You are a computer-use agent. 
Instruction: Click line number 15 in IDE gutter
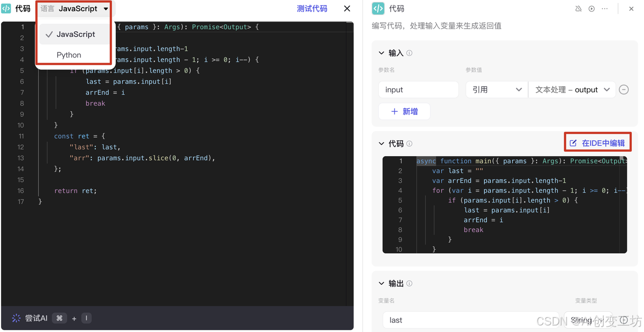pos(21,180)
